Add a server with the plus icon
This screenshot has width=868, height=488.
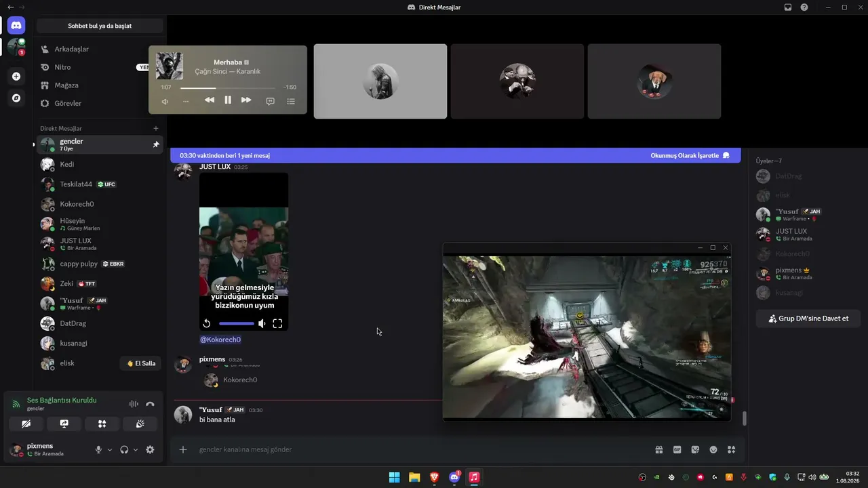pyautogui.click(x=16, y=77)
